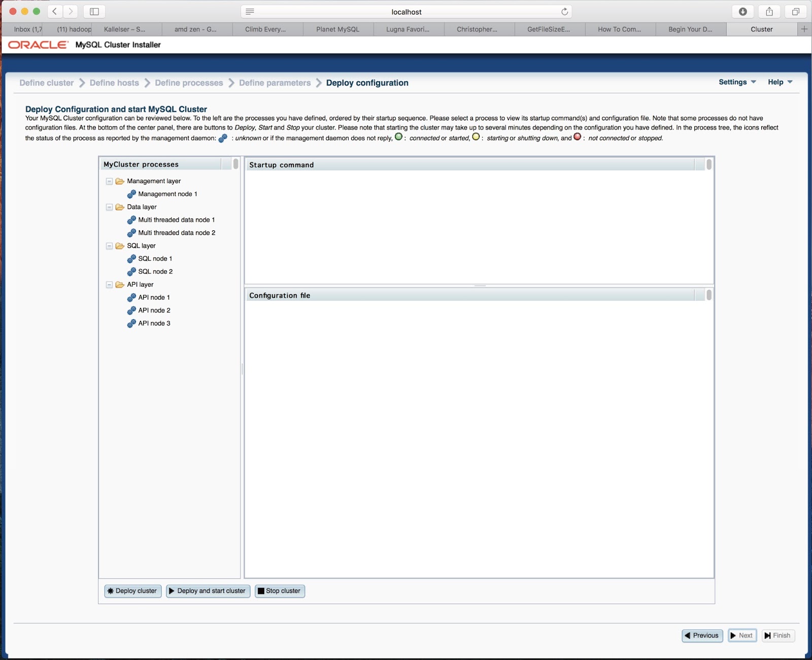This screenshot has height=660, width=812.
Task: Click the SQL node 1 status icon
Action: tap(131, 259)
